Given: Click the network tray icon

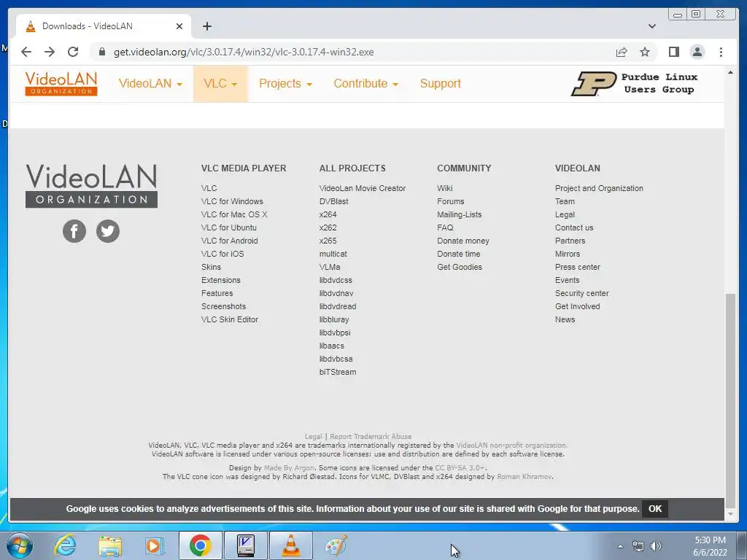Looking at the screenshot, I should pos(638,546).
